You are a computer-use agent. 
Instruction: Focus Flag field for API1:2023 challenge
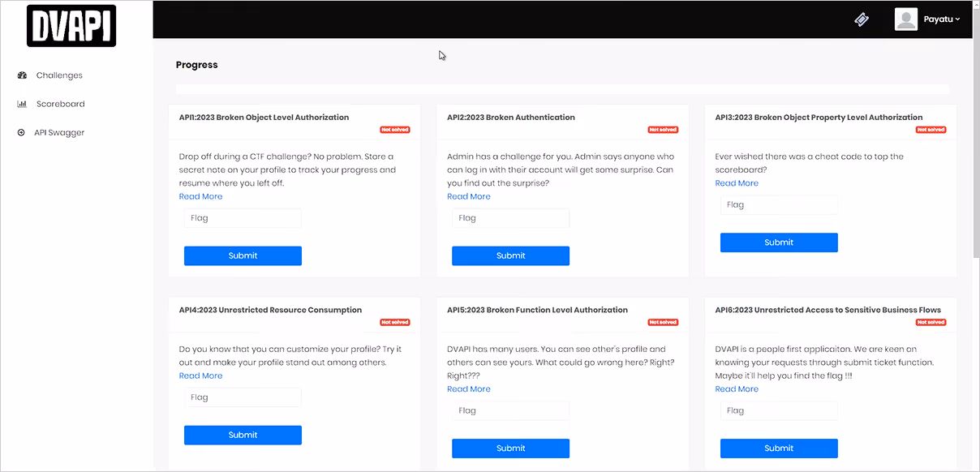243,218
